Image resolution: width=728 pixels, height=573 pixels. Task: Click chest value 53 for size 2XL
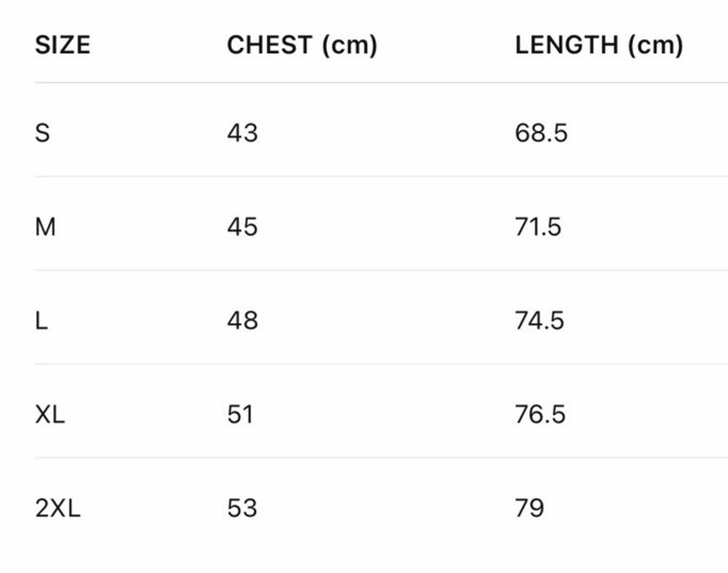pos(242,508)
